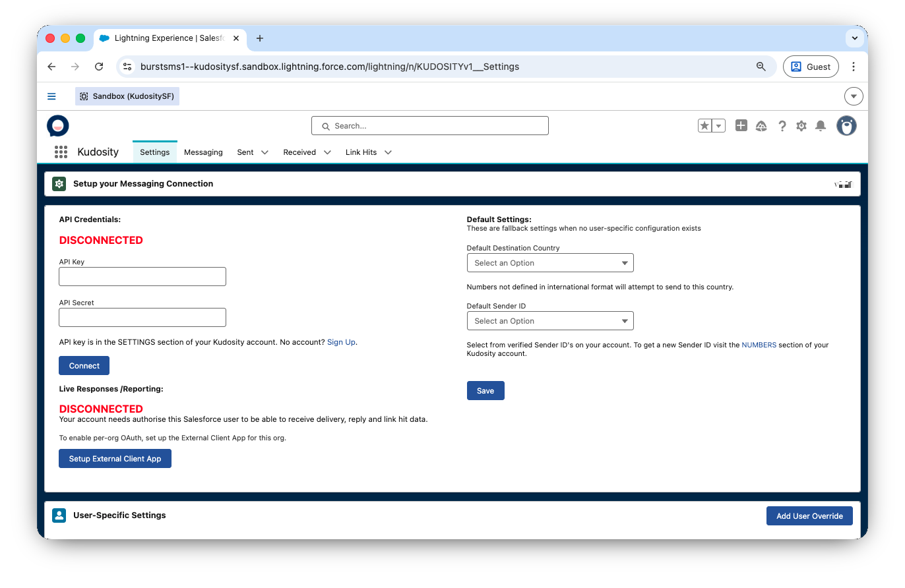Open the Salesforce App Launcher grid icon
This screenshot has width=905, height=588.
coord(61,152)
